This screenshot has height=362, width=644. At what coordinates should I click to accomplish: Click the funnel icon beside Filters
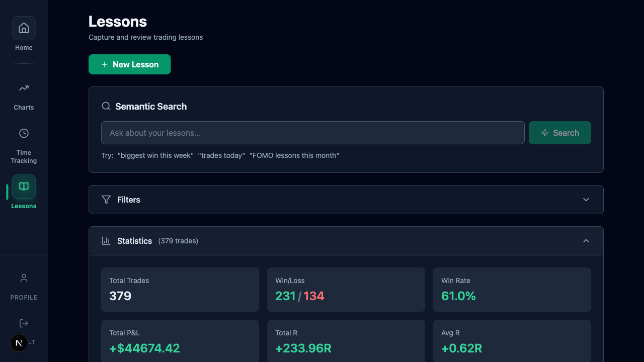point(106,200)
